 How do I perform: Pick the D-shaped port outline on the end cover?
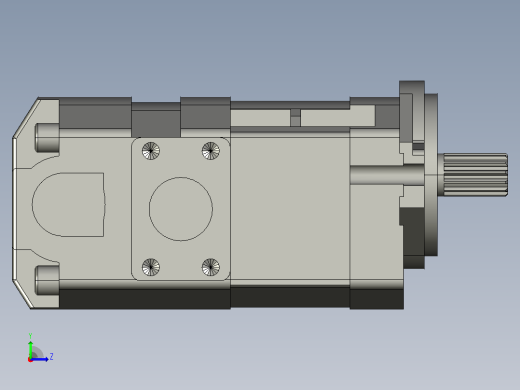click(x=69, y=205)
